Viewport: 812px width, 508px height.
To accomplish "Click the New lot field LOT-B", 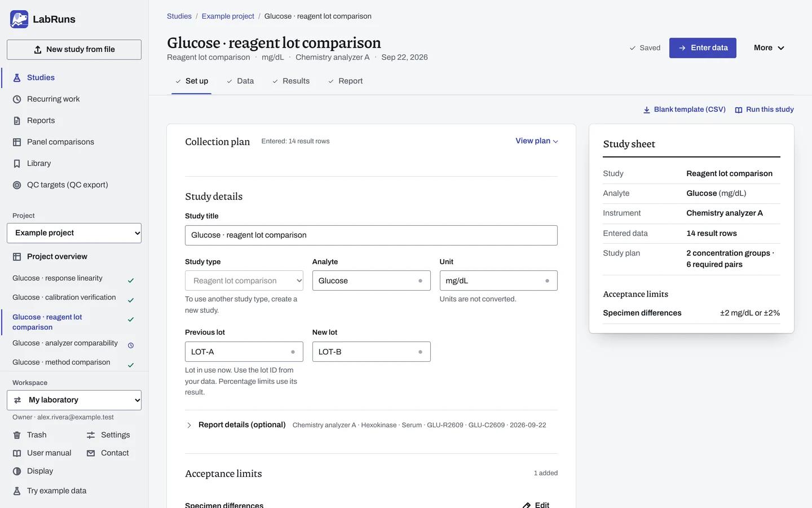I will pyautogui.click(x=372, y=352).
